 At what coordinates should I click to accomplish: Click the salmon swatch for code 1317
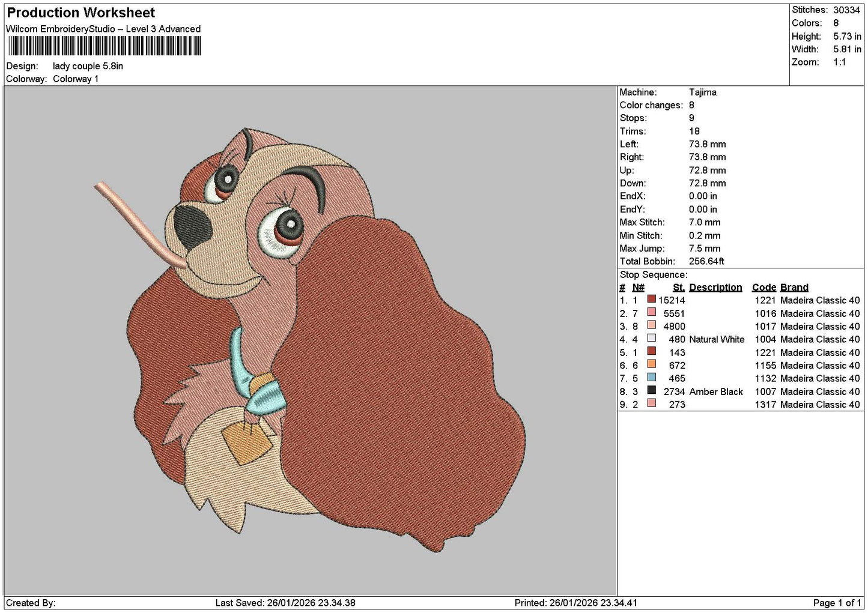click(x=651, y=404)
